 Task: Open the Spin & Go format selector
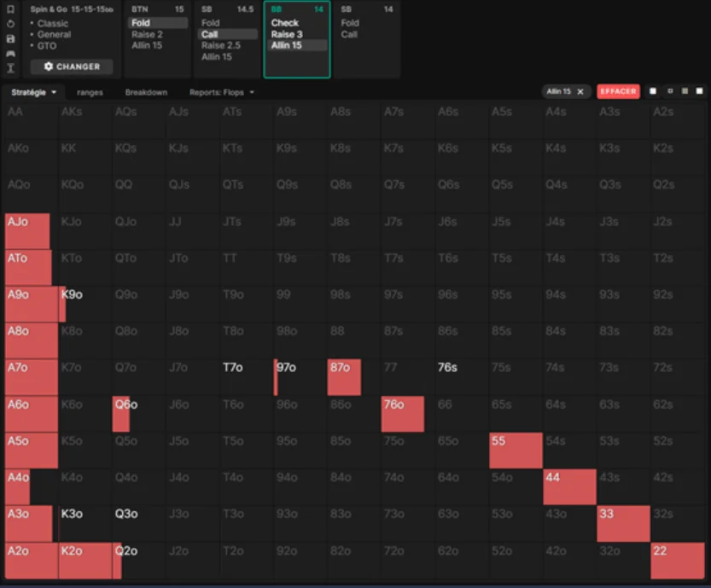(72, 9)
